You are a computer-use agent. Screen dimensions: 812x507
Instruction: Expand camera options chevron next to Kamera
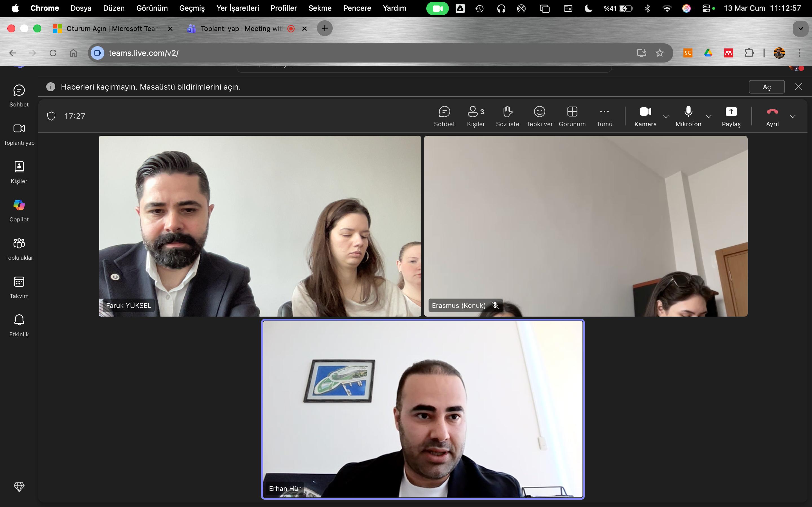(x=666, y=116)
